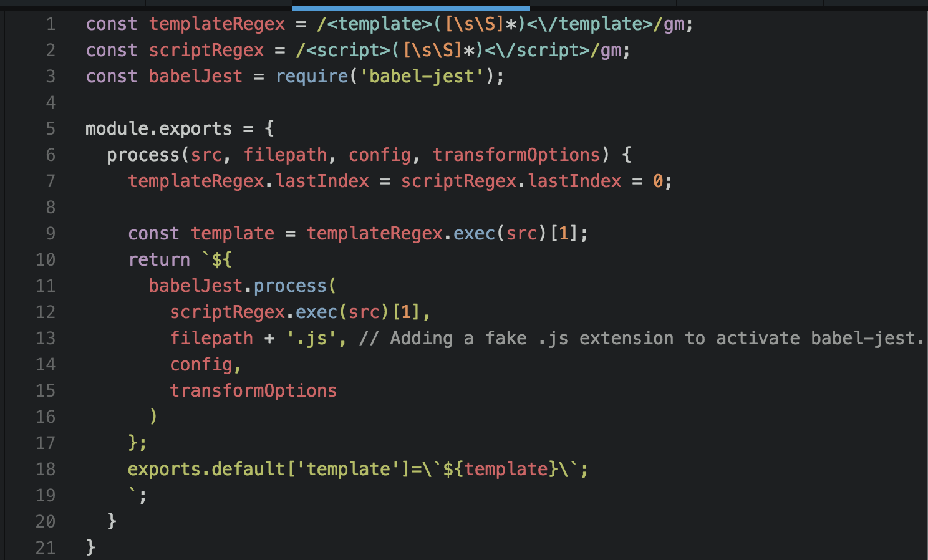Click the filepath identifier on line 13
928x560 pixels.
211,339
